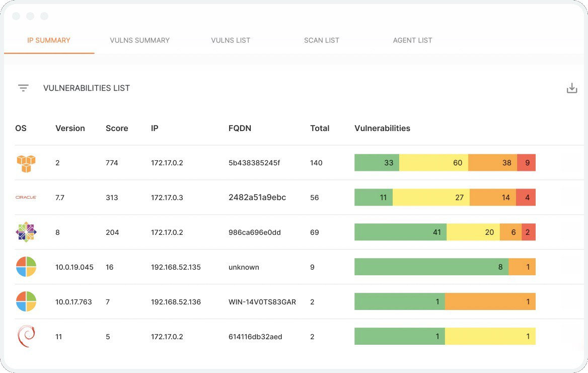This screenshot has width=588, height=373.
Task: Open the filter options icon
Action: pos(23,87)
